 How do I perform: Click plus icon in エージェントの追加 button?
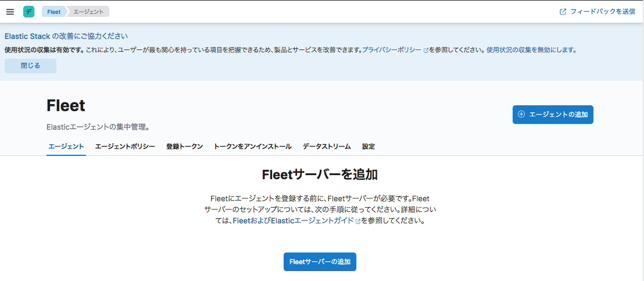click(521, 115)
